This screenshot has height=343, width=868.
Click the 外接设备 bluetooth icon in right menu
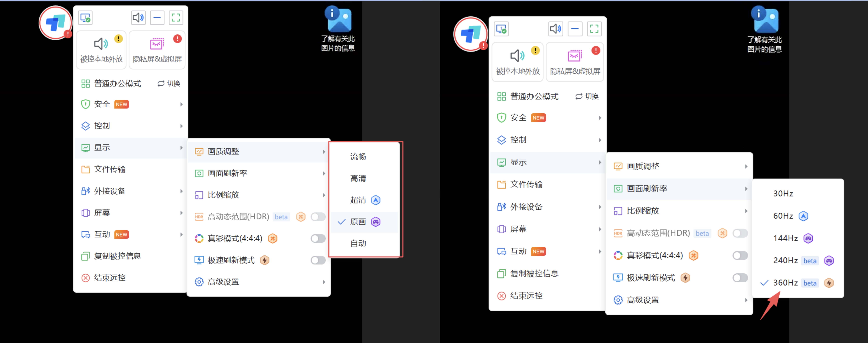(501, 207)
